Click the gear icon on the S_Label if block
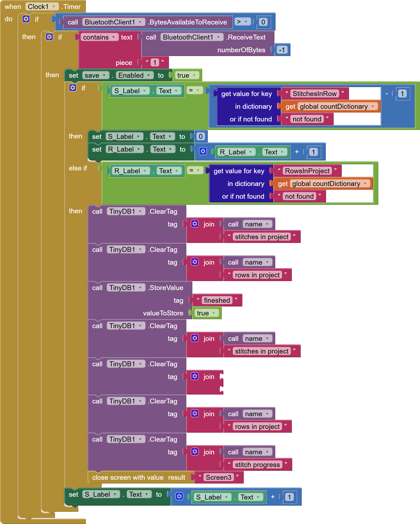This screenshot has width=420, height=524. [73, 88]
